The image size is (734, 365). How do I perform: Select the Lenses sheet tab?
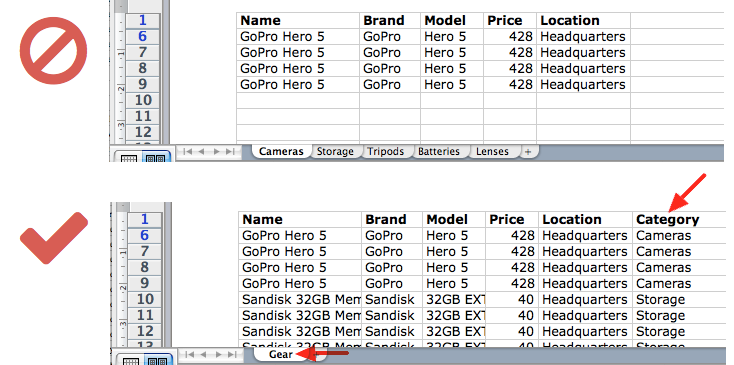click(x=492, y=152)
